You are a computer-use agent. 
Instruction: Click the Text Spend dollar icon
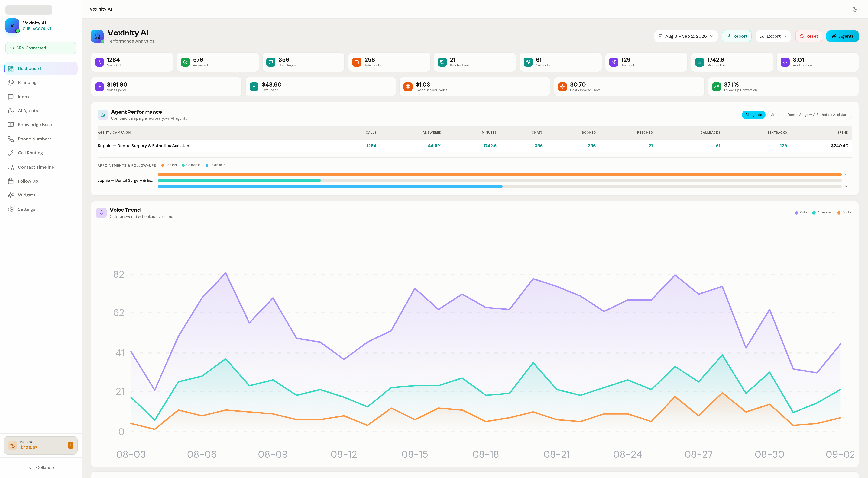point(254,87)
